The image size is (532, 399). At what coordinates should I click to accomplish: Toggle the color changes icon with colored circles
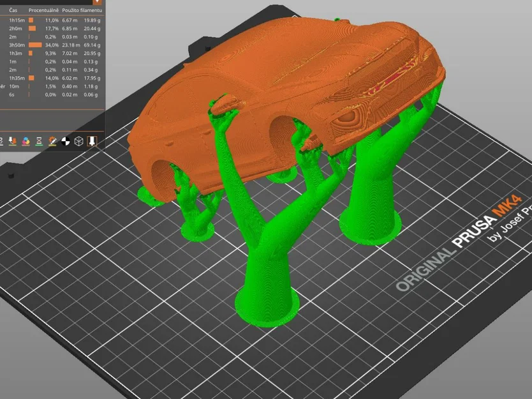pyautogui.click(x=26, y=140)
